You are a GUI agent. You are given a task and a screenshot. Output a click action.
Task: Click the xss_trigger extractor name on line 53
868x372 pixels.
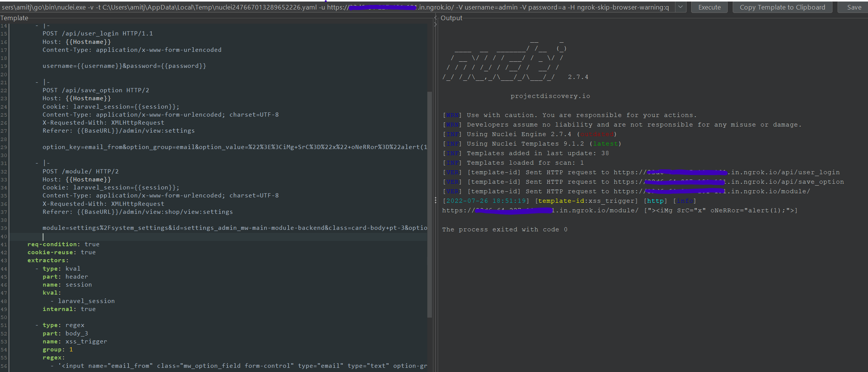click(86, 341)
